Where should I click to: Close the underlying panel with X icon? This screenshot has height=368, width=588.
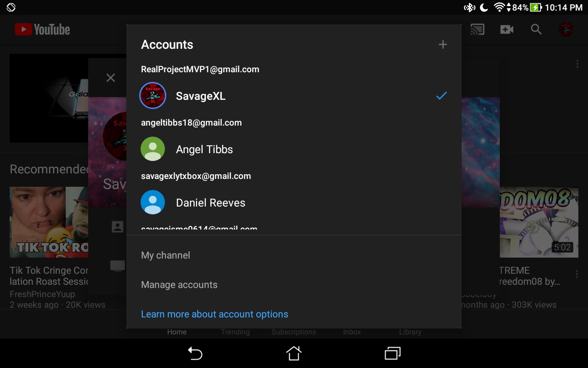[x=111, y=78]
